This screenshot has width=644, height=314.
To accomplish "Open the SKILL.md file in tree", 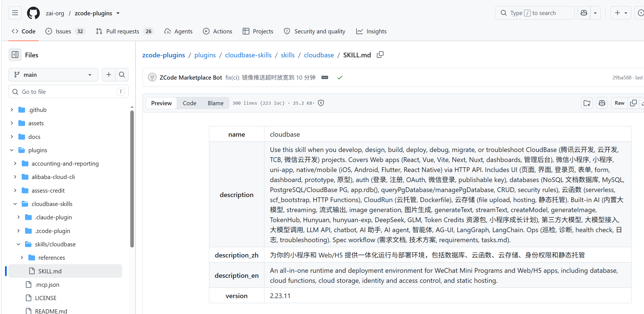I will 65,271.
